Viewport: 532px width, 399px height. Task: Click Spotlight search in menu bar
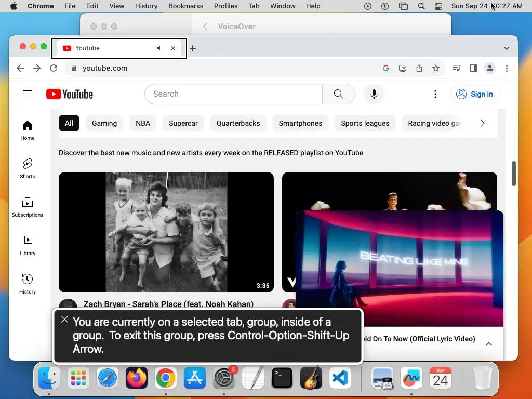point(421,6)
